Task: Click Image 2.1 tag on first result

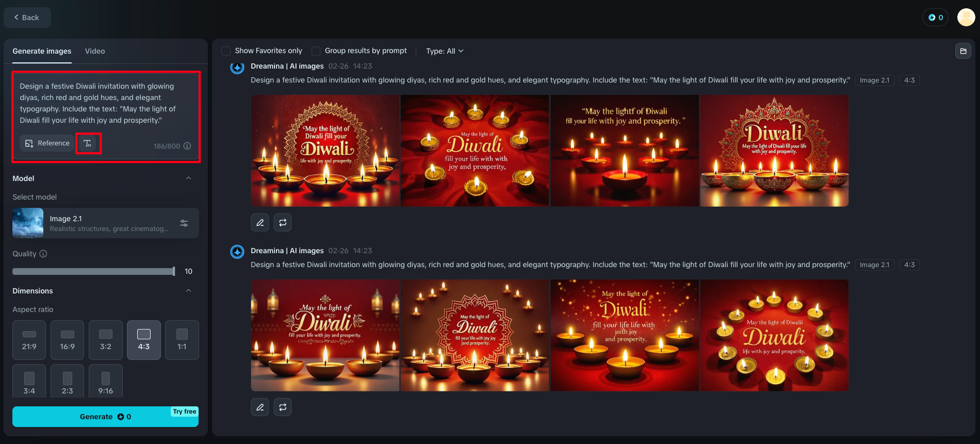Action: pos(874,80)
